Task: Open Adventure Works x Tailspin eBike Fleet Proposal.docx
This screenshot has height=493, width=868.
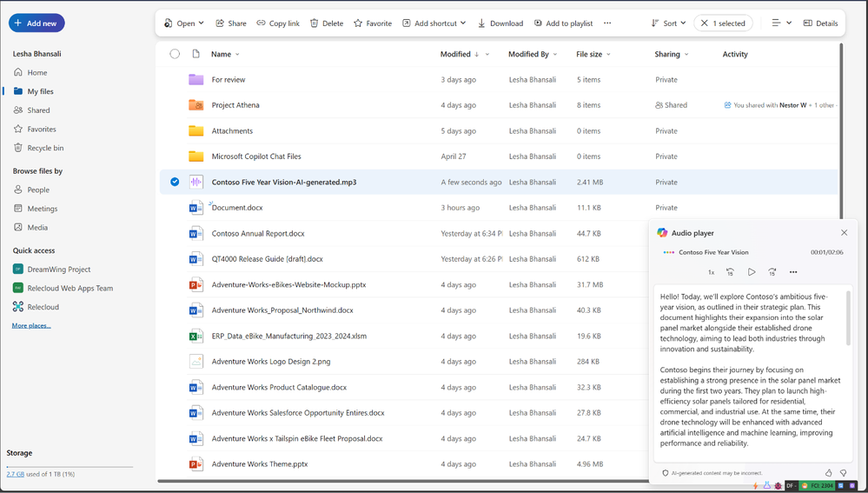Action: [296, 439]
